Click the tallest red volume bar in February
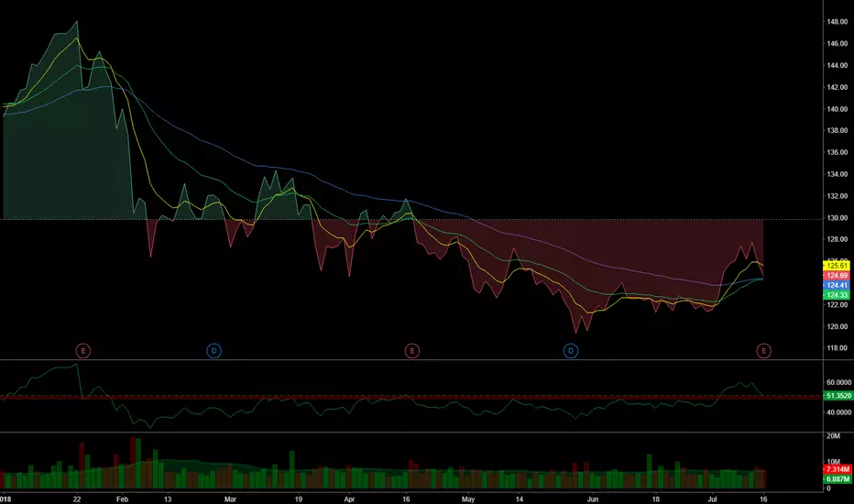854x504 pixels. click(132, 462)
